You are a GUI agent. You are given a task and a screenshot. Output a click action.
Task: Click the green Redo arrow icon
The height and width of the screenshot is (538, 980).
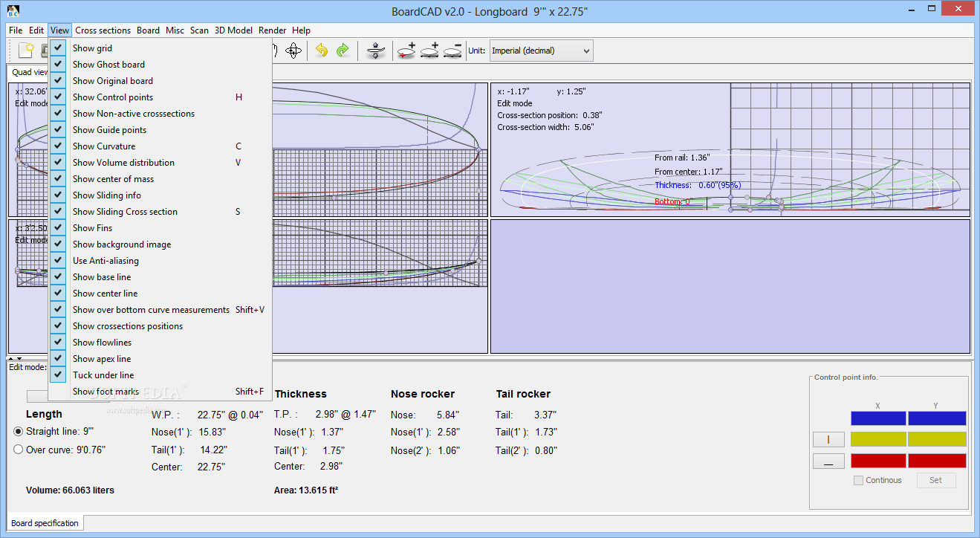click(343, 51)
